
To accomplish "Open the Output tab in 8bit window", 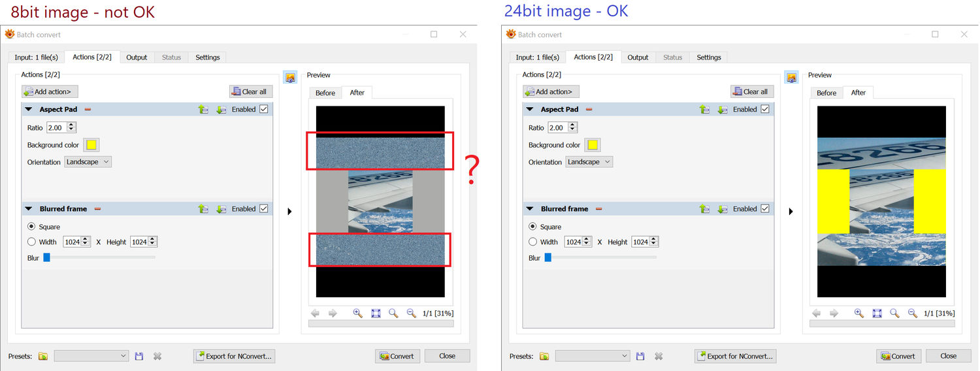I will point(137,57).
